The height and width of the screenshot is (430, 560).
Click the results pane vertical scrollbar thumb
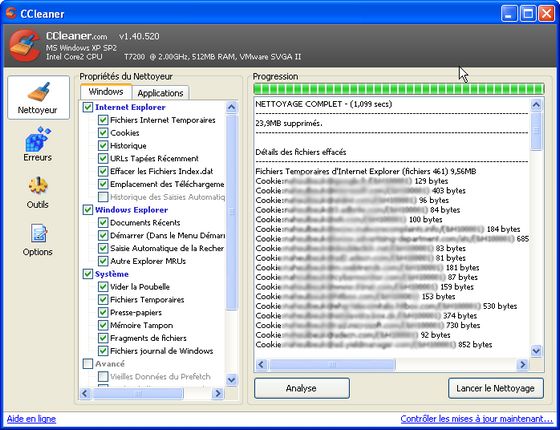pos(536,131)
